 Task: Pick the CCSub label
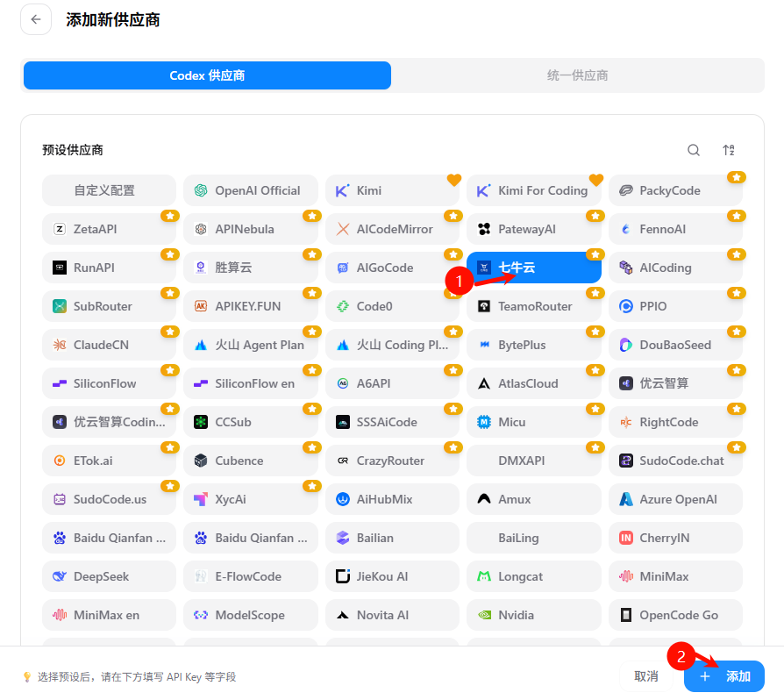(x=233, y=422)
